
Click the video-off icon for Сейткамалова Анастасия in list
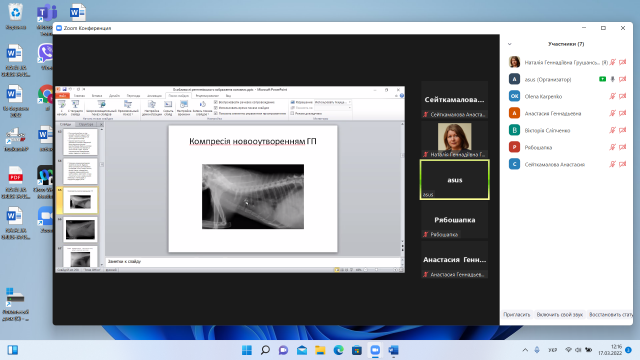[x=622, y=164]
